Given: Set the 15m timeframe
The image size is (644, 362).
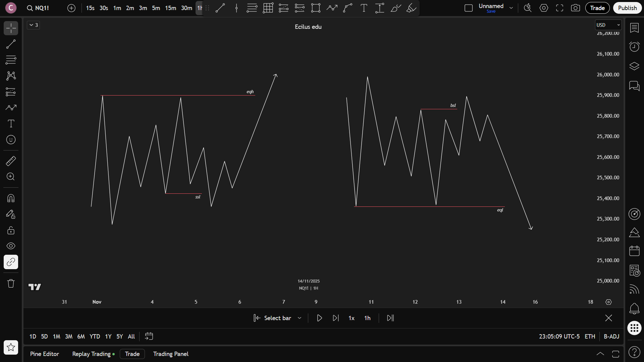Looking at the screenshot, I should coord(170,8).
